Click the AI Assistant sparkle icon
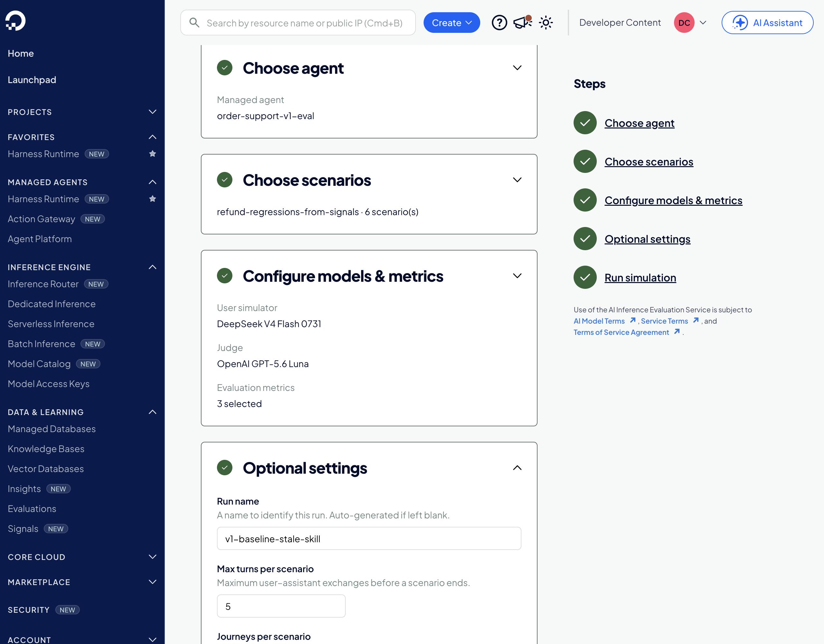 click(740, 23)
